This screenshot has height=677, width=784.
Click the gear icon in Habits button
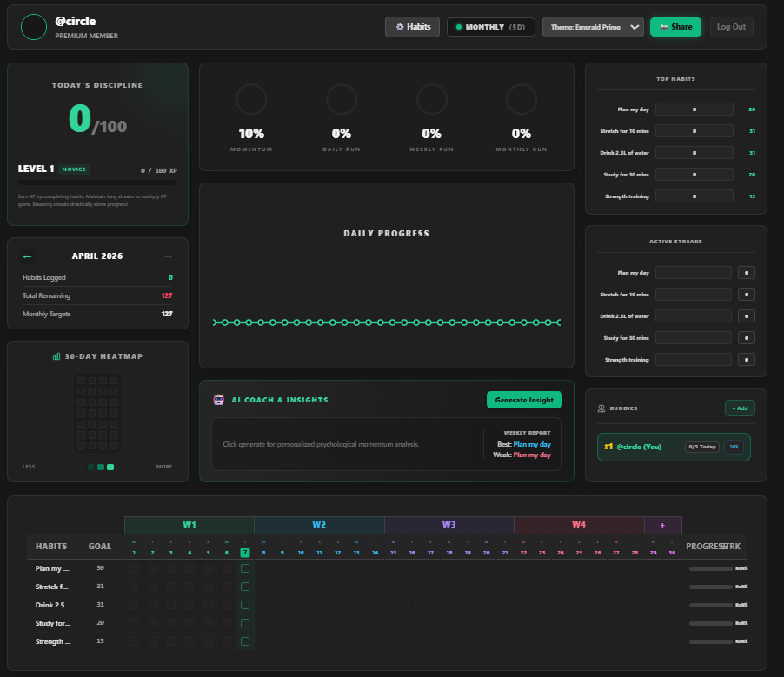(x=400, y=27)
